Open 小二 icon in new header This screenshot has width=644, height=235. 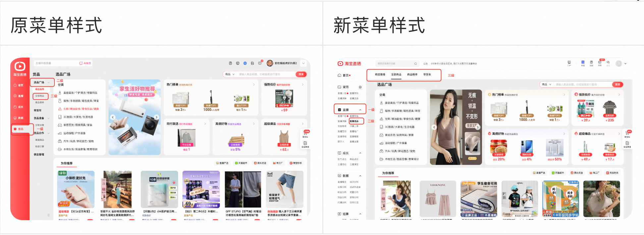(608, 63)
